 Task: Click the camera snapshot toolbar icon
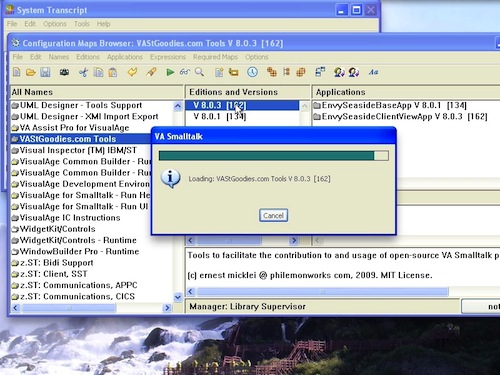[x=64, y=72]
